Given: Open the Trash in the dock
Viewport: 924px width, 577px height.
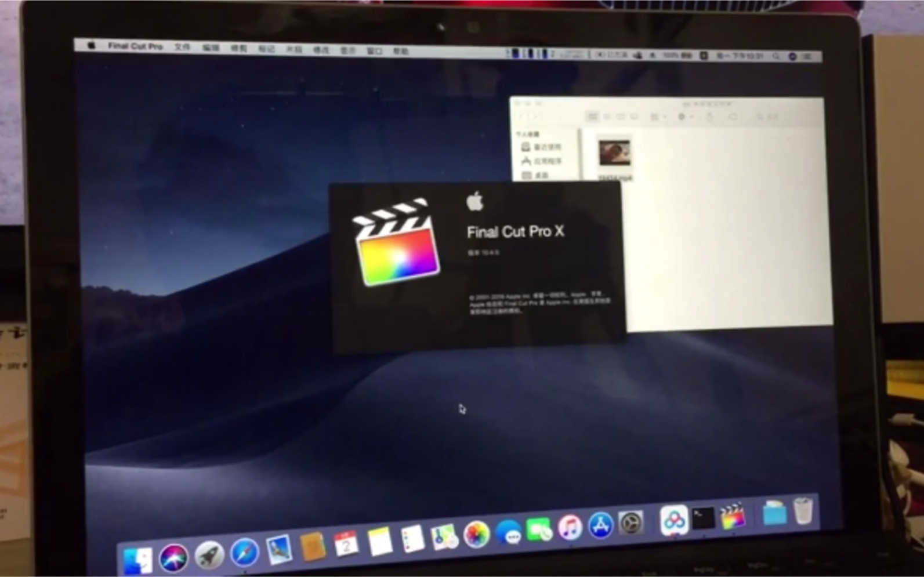Looking at the screenshot, I should click(x=803, y=510).
